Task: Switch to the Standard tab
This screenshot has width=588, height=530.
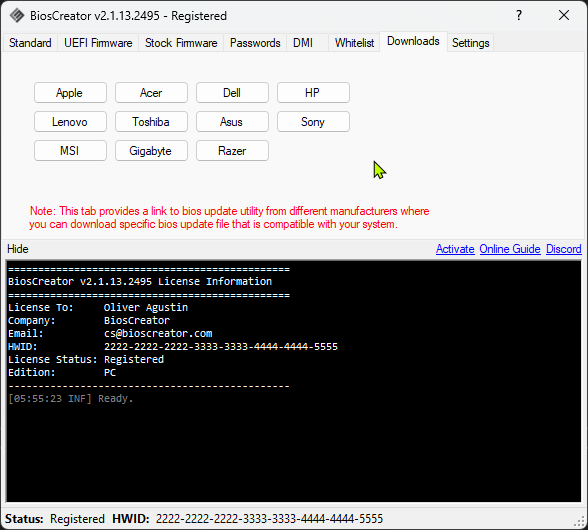Action: point(30,43)
